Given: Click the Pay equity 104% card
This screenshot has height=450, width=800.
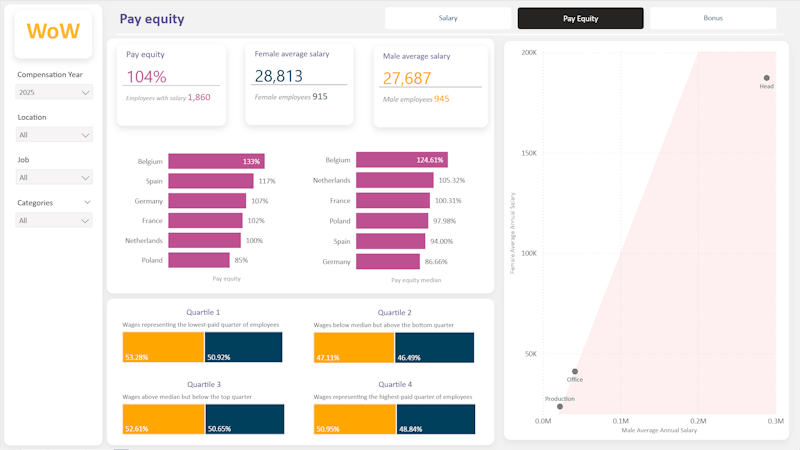Looking at the screenshot, I should click(171, 85).
